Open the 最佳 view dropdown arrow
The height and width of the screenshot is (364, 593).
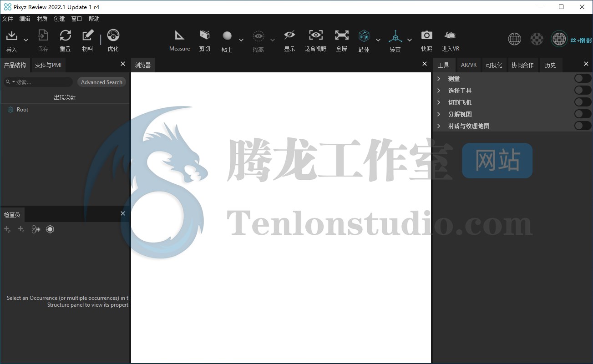click(x=378, y=40)
